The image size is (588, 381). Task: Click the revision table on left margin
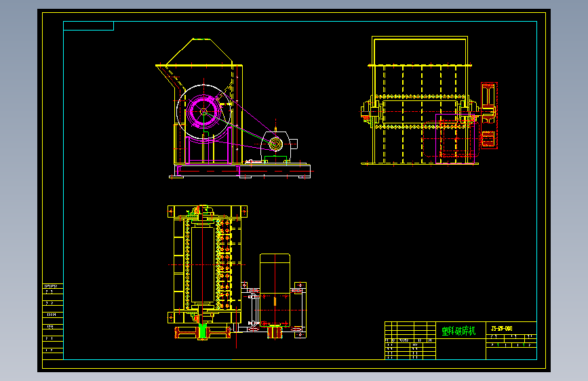click(53, 321)
